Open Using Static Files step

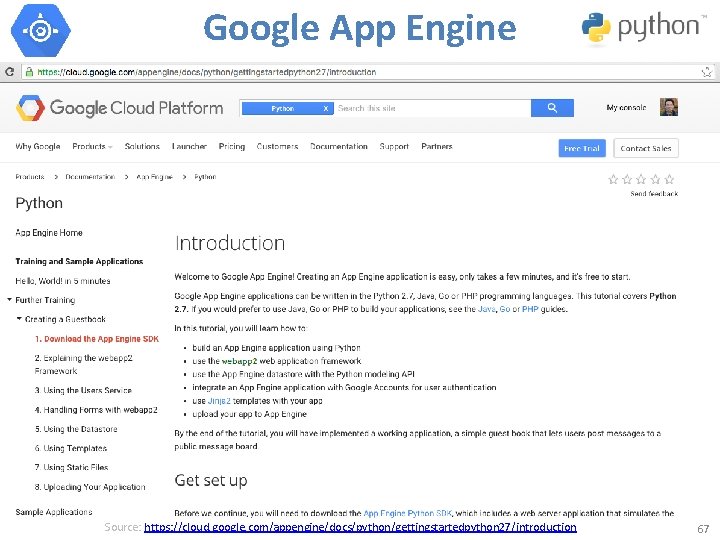click(71, 467)
